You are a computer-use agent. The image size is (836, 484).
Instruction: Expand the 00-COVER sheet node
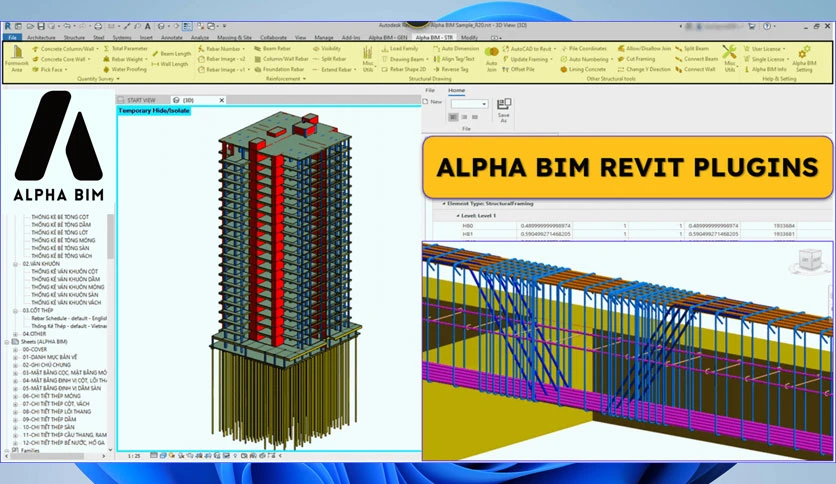click(x=15, y=349)
